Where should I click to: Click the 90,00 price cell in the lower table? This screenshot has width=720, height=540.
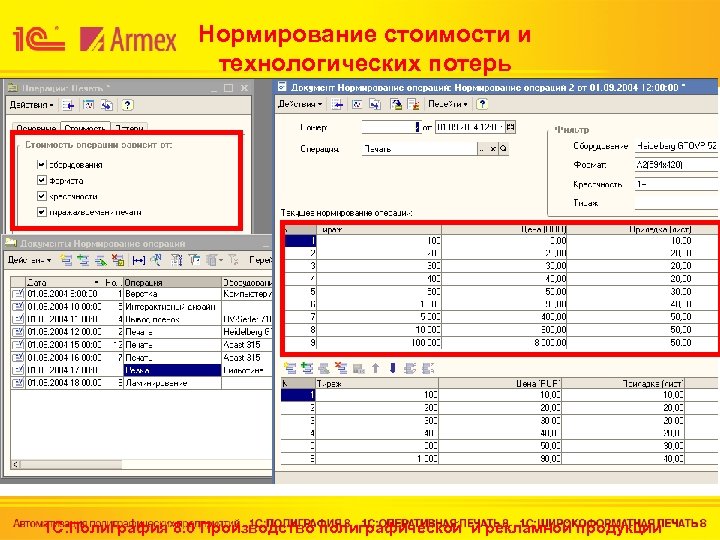click(x=500, y=458)
